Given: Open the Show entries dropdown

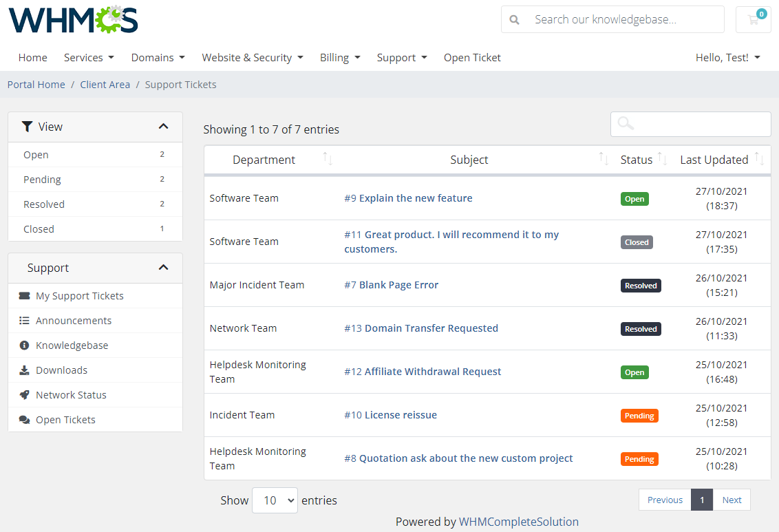Looking at the screenshot, I should pos(275,500).
